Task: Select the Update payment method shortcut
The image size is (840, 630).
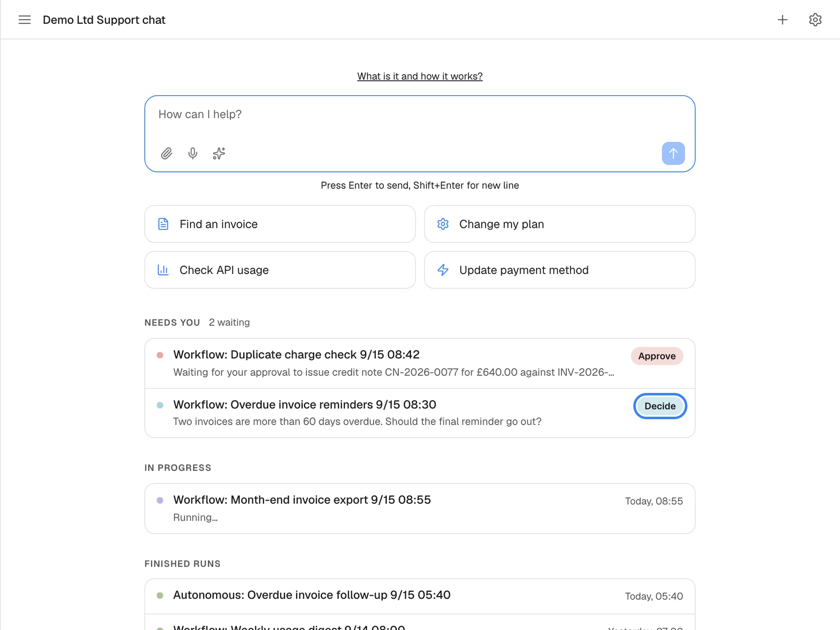Action: (560, 270)
